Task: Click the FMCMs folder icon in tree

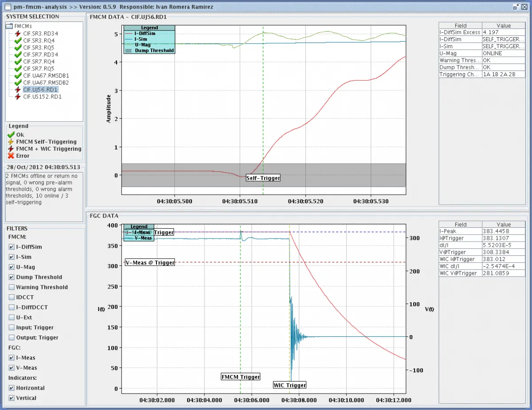Action: pos(10,26)
